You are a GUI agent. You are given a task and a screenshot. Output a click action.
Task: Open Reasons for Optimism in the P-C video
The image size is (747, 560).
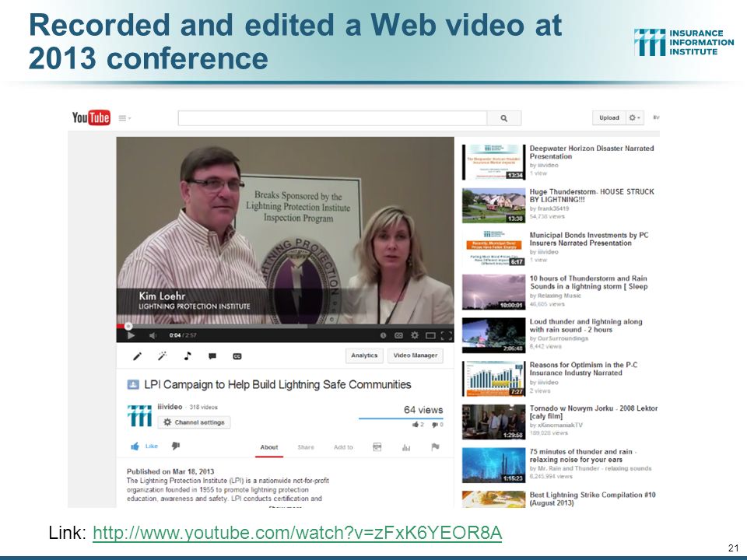584,369
